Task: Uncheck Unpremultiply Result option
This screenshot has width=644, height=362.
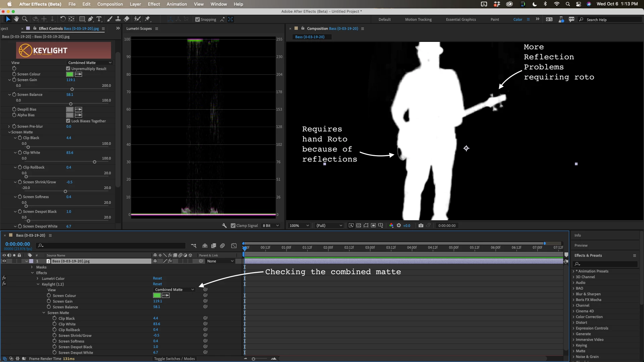Action: (68, 68)
